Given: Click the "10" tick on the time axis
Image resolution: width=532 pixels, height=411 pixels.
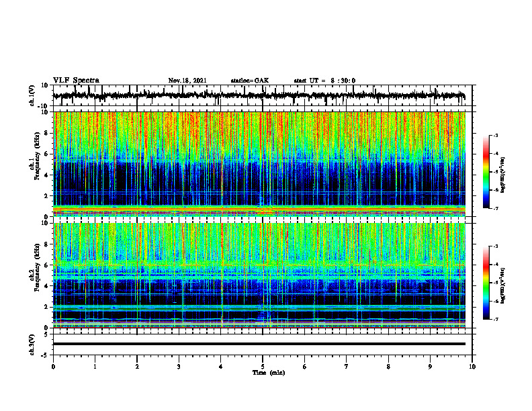Looking at the screenshot, I should (x=472, y=367).
